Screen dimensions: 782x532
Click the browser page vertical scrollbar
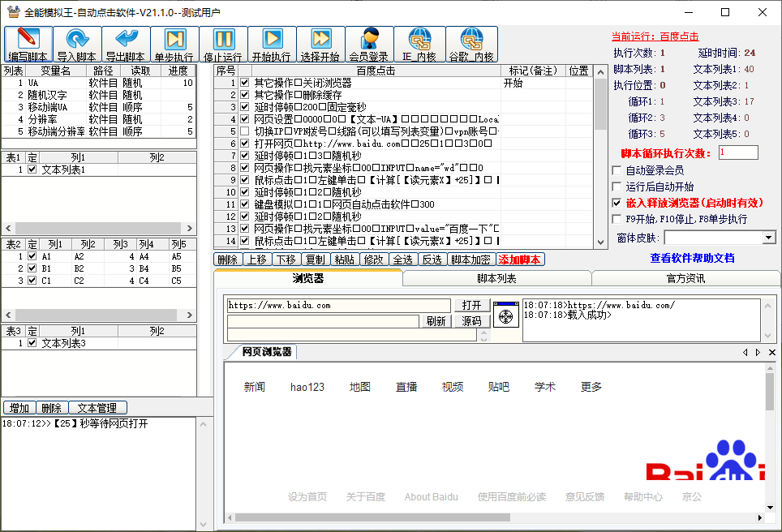[x=770, y=392]
